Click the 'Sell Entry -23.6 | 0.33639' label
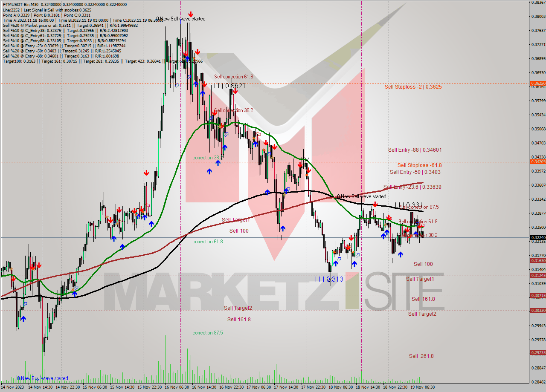 click(x=412, y=187)
